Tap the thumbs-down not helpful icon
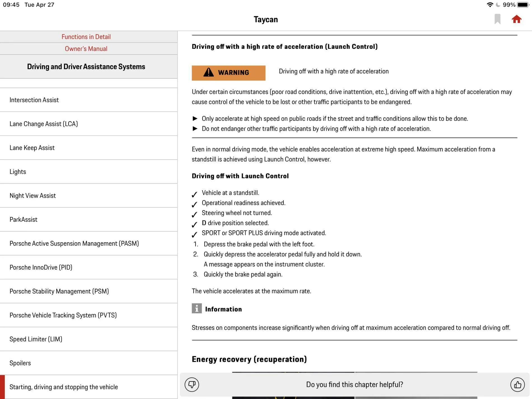 point(192,384)
